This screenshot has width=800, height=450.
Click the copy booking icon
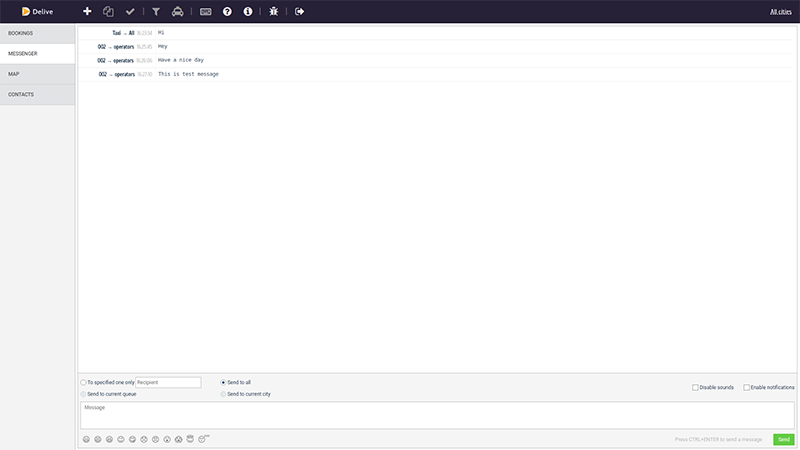click(x=108, y=11)
